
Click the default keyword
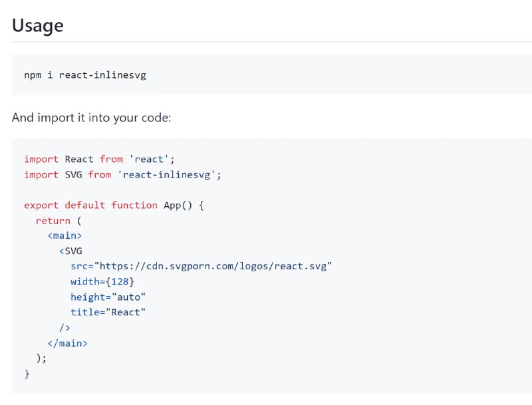pyautogui.click(x=85, y=205)
